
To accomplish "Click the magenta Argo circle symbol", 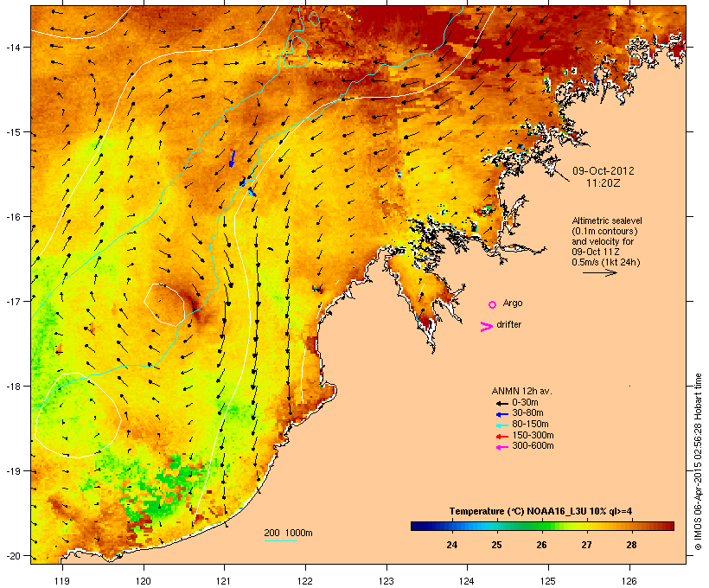I will click(493, 304).
